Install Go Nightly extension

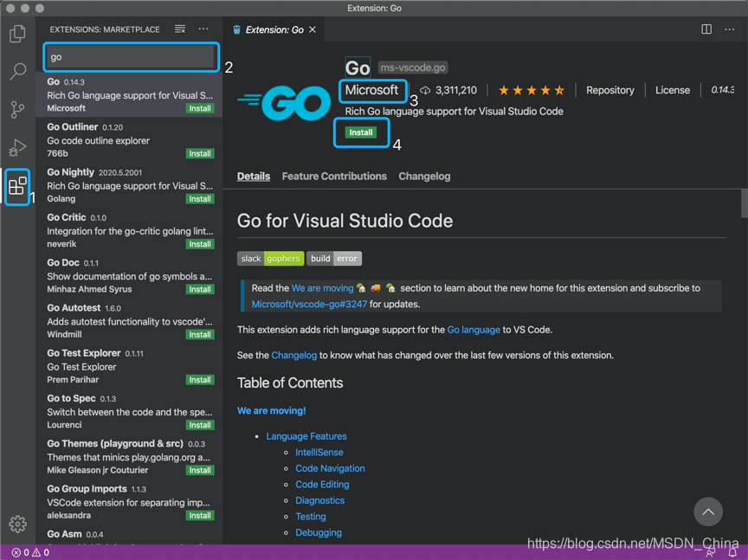click(200, 199)
